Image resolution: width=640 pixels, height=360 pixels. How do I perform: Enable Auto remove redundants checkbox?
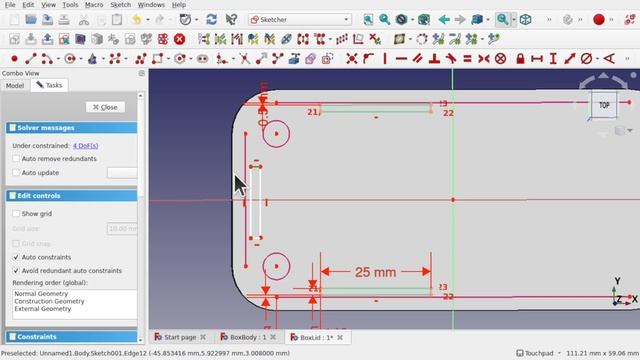tap(16, 158)
